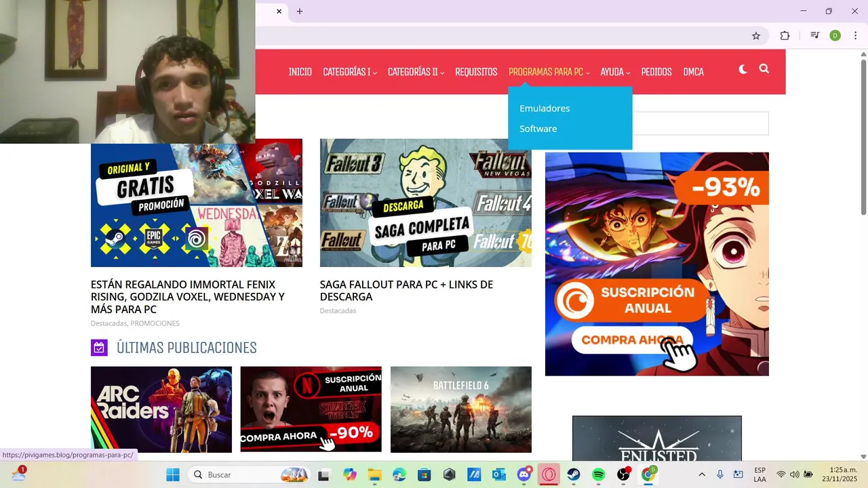The width and height of the screenshot is (868, 488).
Task: Open the Windows Start menu
Action: (173, 474)
